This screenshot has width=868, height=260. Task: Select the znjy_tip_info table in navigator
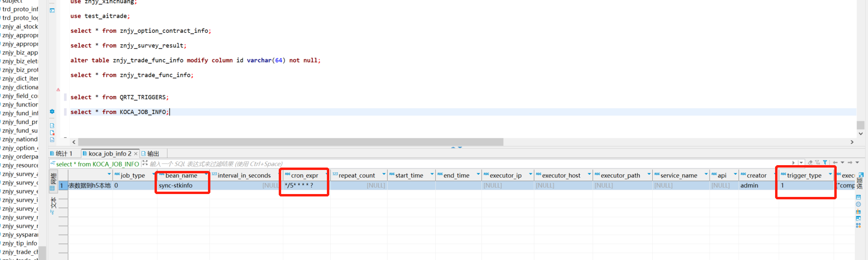pyautogui.click(x=19, y=243)
